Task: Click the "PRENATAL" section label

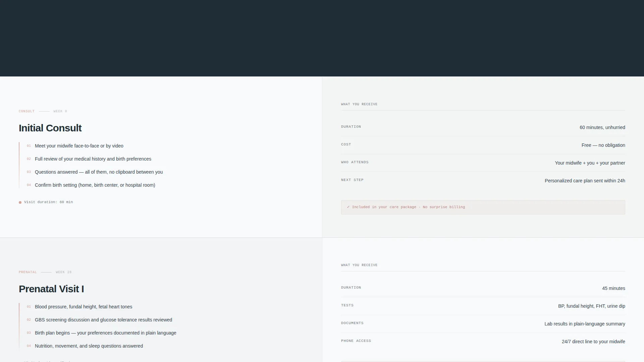Action: 28,272
